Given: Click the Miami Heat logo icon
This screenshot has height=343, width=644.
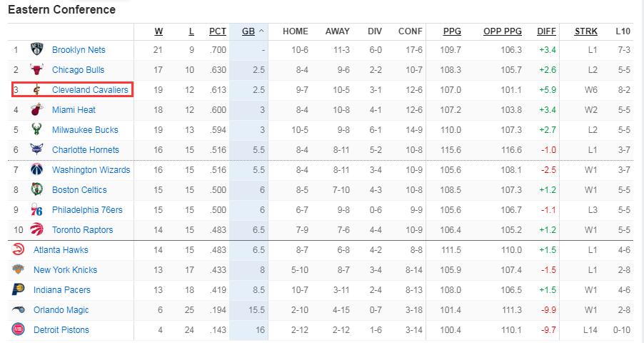Looking at the screenshot, I should point(37,110).
